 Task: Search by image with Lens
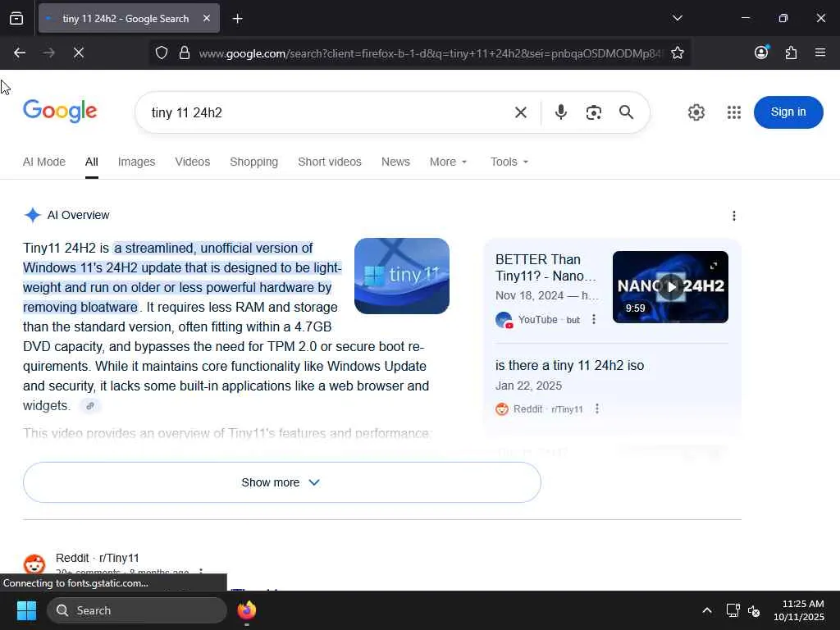[x=594, y=112]
